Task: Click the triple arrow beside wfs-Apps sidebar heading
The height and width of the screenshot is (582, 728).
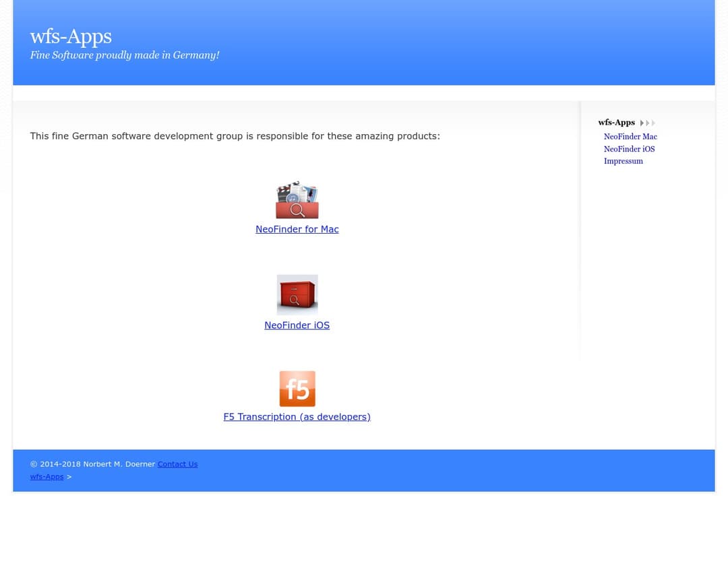Action: click(648, 123)
